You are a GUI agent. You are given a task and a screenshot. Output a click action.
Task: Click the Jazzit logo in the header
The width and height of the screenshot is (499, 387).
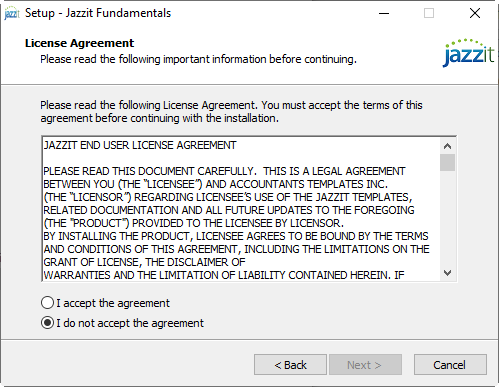(x=469, y=53)
